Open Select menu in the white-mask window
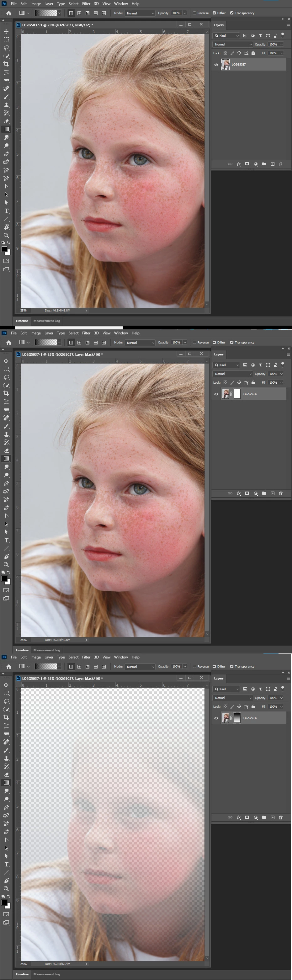The height and width of the screenshot is (980, 292). [73, 333]
